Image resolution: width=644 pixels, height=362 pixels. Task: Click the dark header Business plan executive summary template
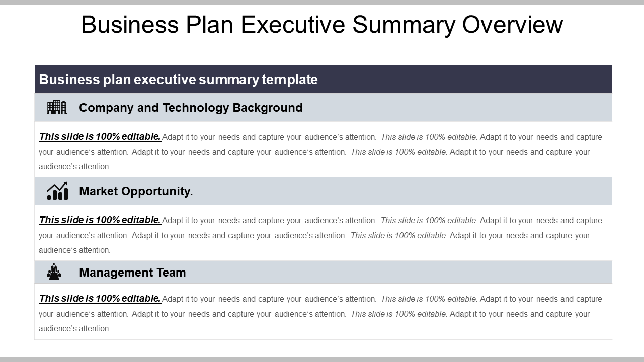click(x=323, y=79)
